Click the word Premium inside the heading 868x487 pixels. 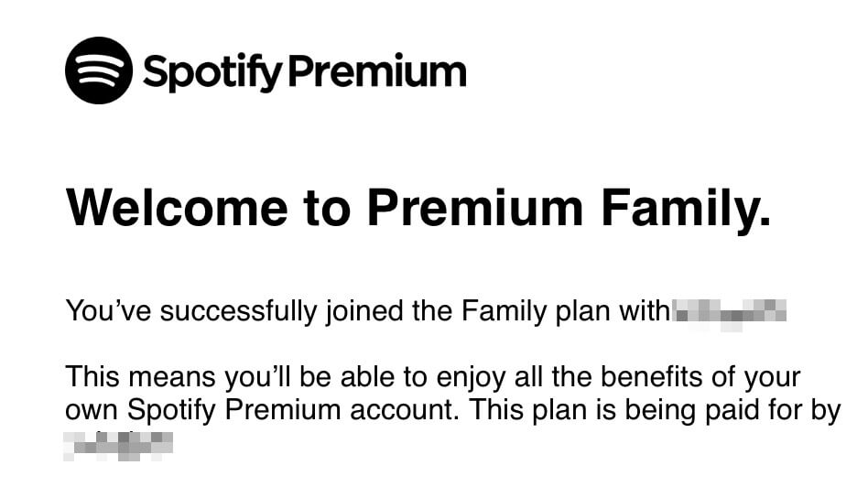pyautogui.click(x=475, y=208)
